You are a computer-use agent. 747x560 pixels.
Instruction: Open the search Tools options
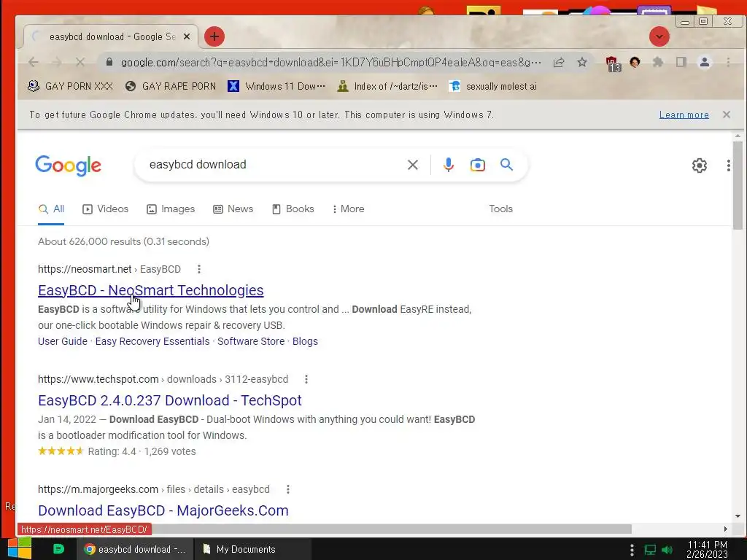pos(500,209)
